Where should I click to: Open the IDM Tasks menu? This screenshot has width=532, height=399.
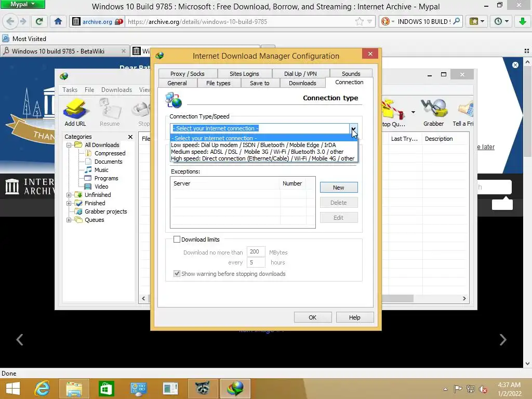(x=70, y=90)
